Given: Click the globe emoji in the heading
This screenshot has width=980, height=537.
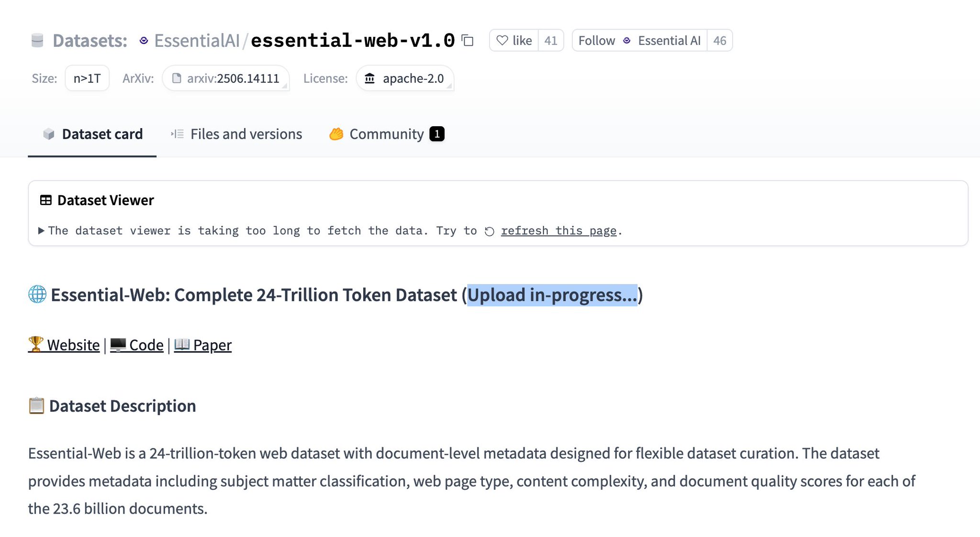Looking at the screenshot, I should pyautogui.click(x=37, y=295).
